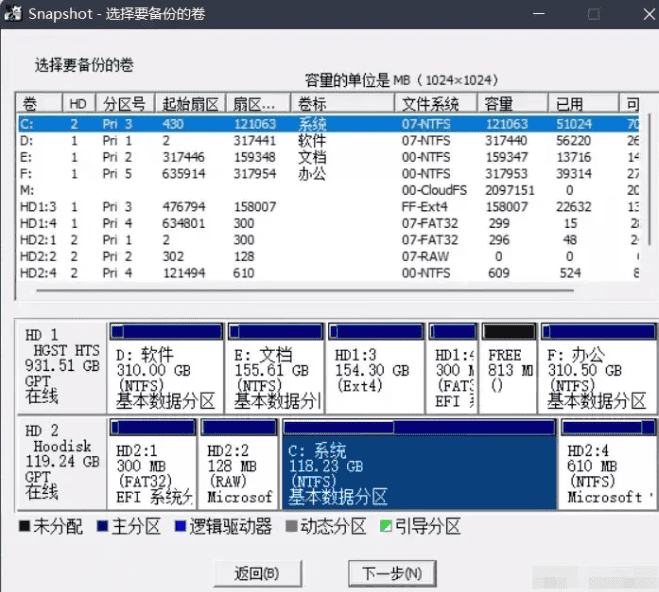
Task: Select the E: 文档 volume row
Action: (328, 157)
